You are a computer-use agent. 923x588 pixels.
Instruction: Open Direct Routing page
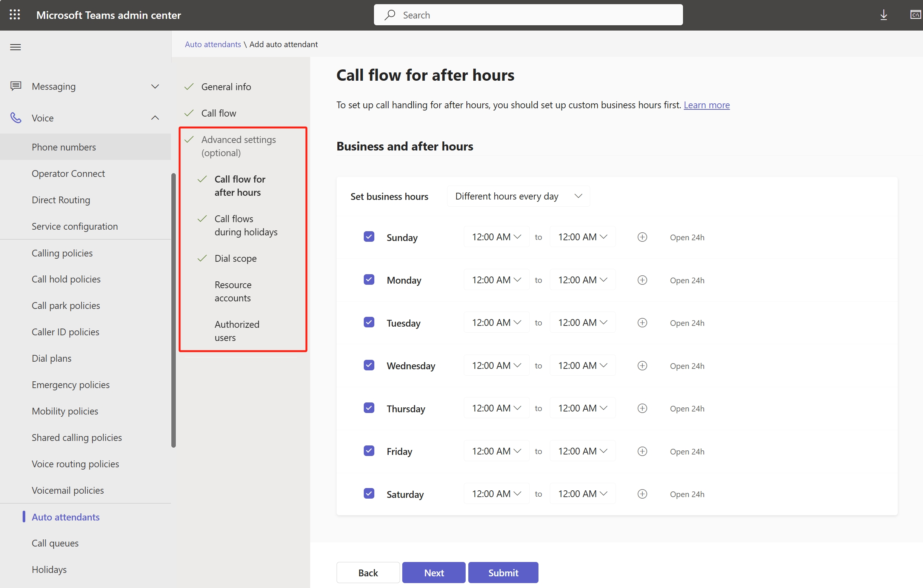pyautogui.click(x=61, y=200)
